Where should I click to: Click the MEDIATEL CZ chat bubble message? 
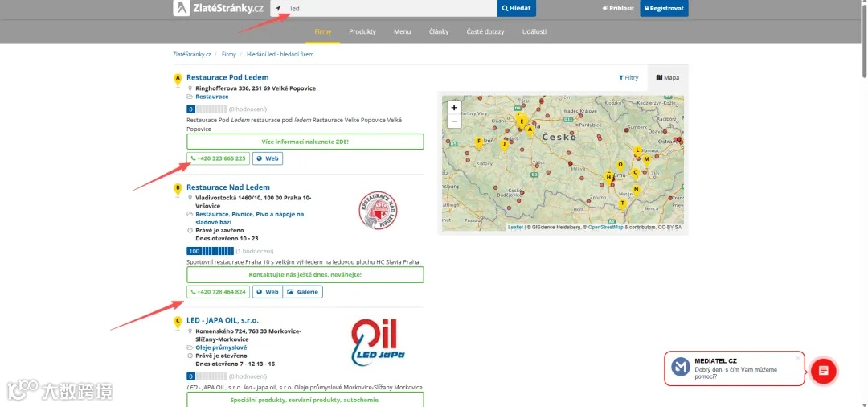734,368
